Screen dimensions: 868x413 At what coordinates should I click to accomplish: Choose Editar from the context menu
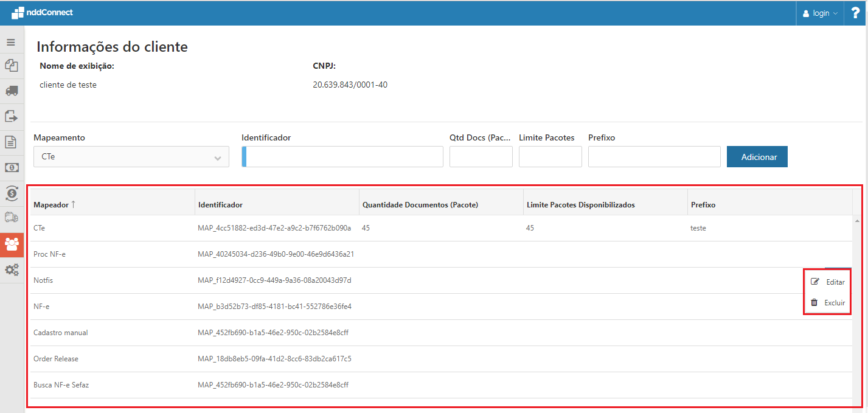click(828, 282)
